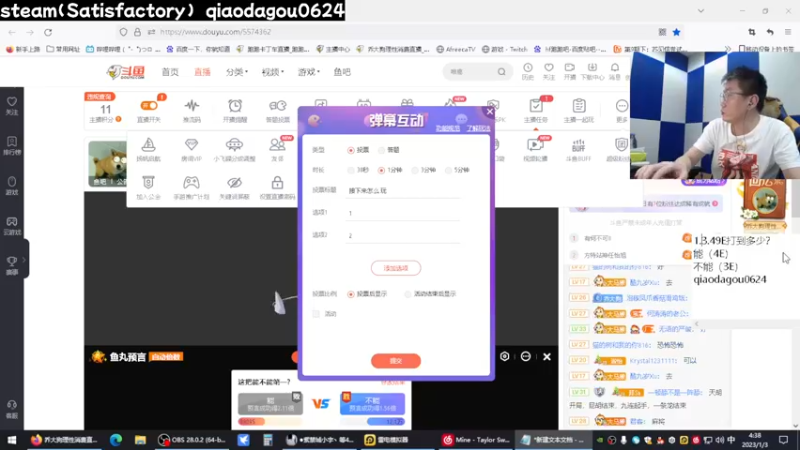Open the 关注 heart icon in header

[548, 71]
